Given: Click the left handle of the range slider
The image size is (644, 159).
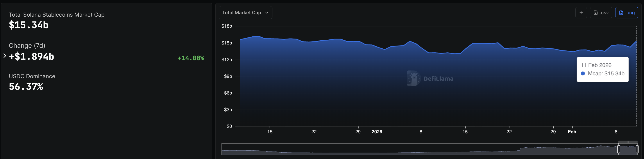Looking at the screenshot, I should pos(619,149).
